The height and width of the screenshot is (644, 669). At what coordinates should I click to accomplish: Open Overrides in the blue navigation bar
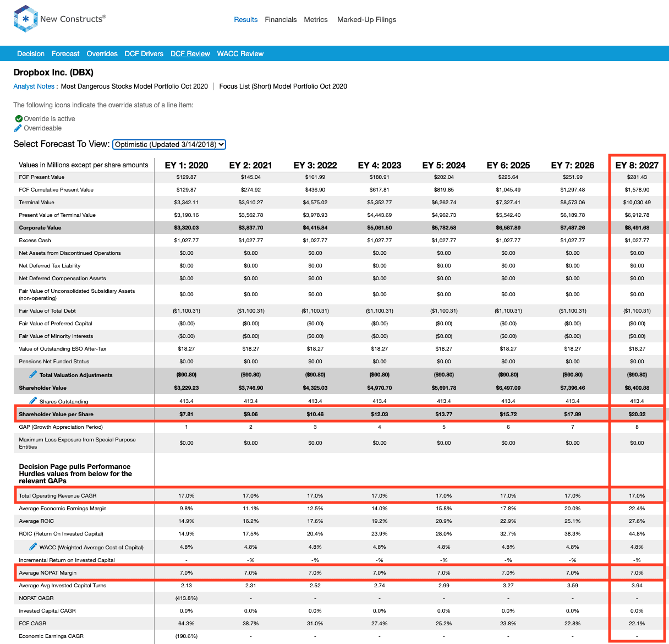pyautogui.click(x=102, y=54)
